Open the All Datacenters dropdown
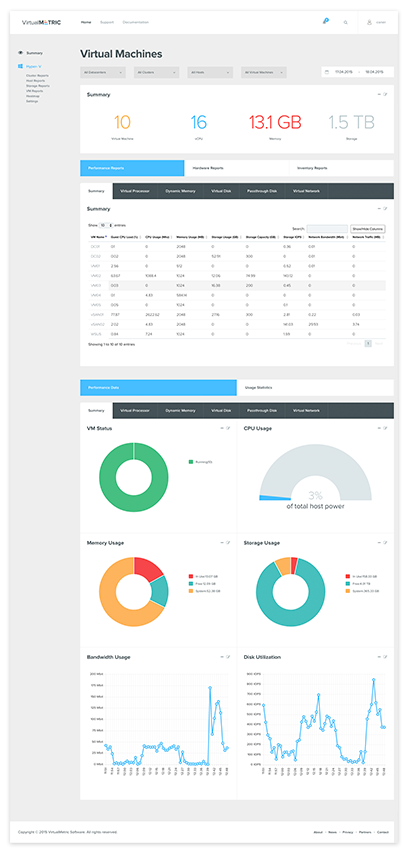 coord(103,72)
